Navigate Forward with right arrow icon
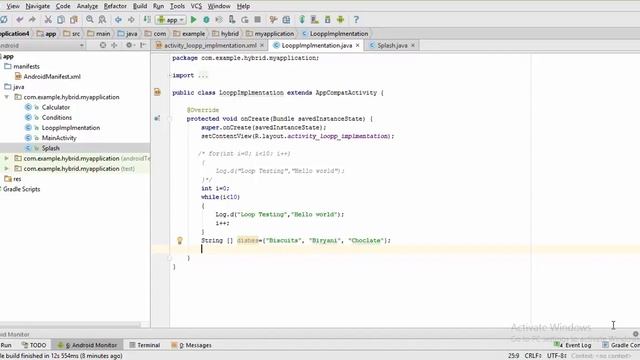640x360 pixels. pos(131,20)
